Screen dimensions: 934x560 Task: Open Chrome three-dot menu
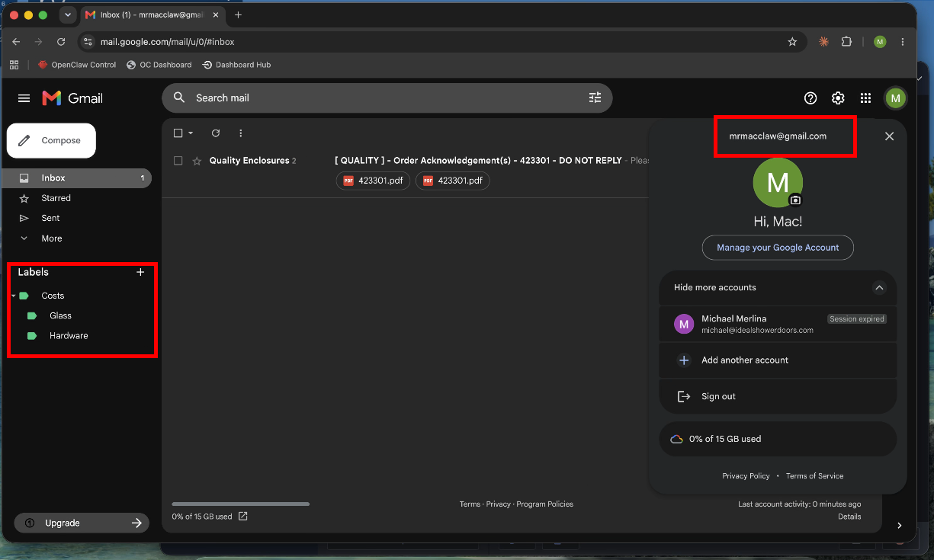(903, 42)
